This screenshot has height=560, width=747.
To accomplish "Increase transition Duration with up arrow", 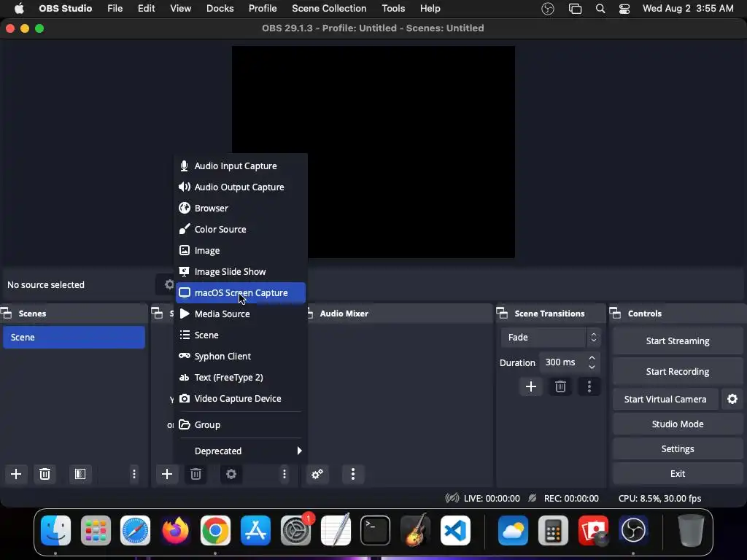I will pos(592,357).
